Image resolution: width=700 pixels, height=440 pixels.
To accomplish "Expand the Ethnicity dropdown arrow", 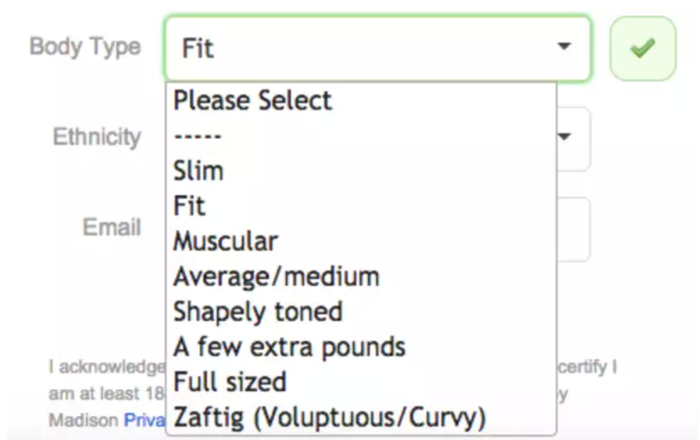I will (x=566, y=137).
